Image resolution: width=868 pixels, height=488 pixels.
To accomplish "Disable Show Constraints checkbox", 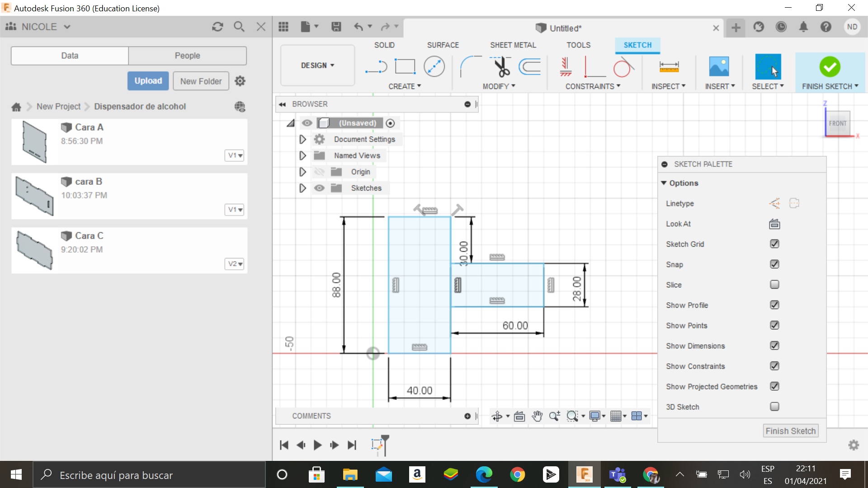I will coord(774,366).
